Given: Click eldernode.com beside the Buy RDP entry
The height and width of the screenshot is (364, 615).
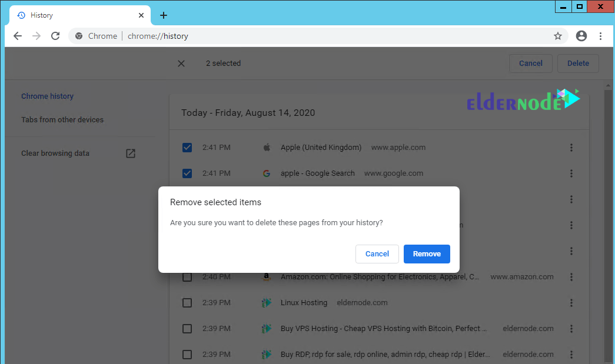Looking at the screenshot, I should coord(528,354).
